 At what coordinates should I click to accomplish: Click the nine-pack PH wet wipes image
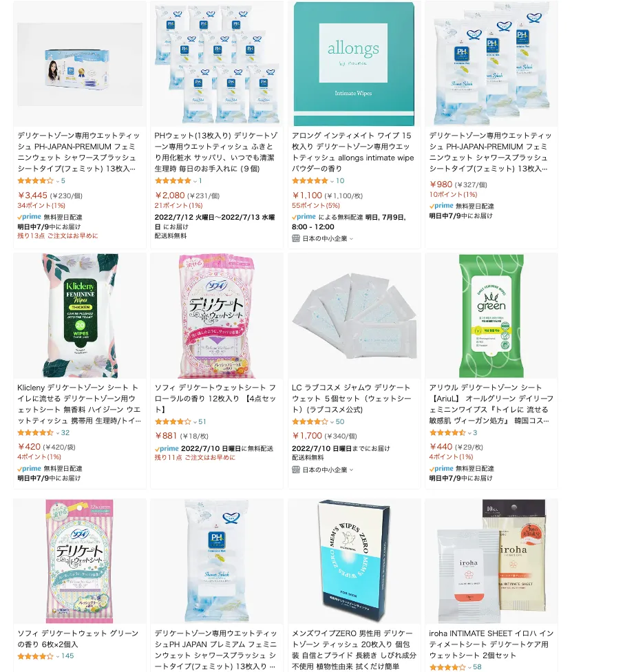coord(217,64)
